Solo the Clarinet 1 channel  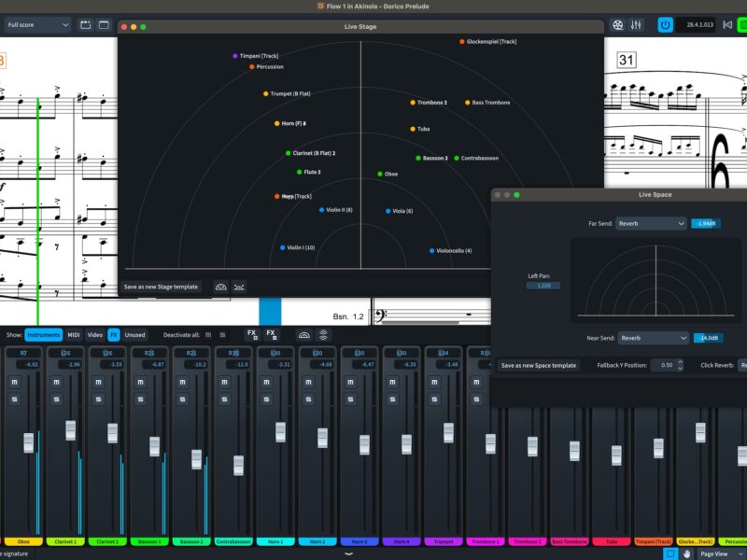click(56, 399)
